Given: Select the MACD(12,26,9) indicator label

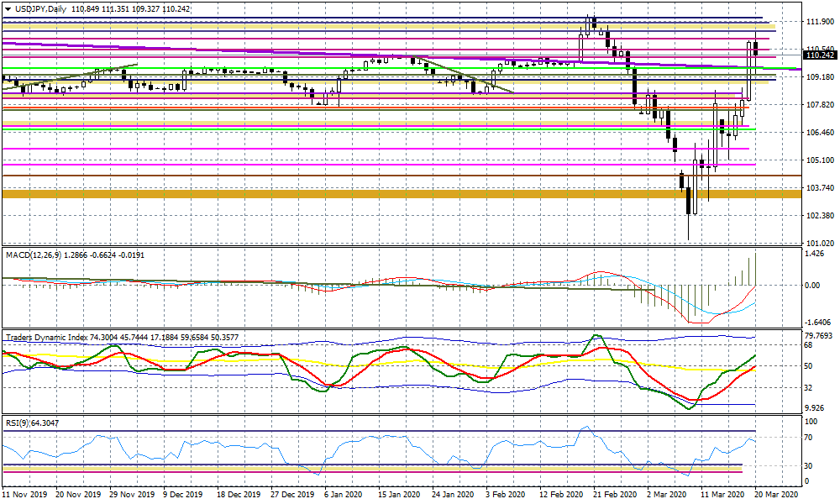Looking at the screenshot, I should (34, 255).
